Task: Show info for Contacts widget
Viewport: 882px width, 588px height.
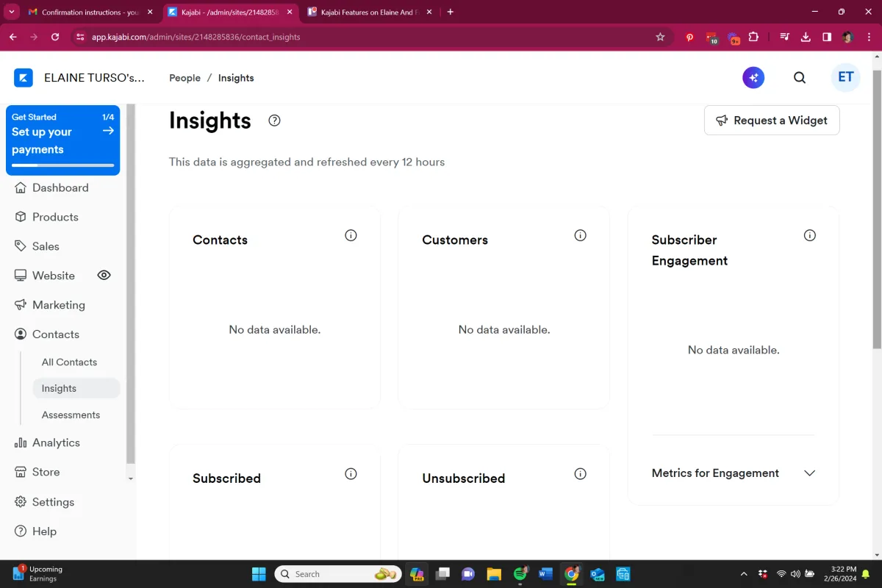Action: [351, 235]
